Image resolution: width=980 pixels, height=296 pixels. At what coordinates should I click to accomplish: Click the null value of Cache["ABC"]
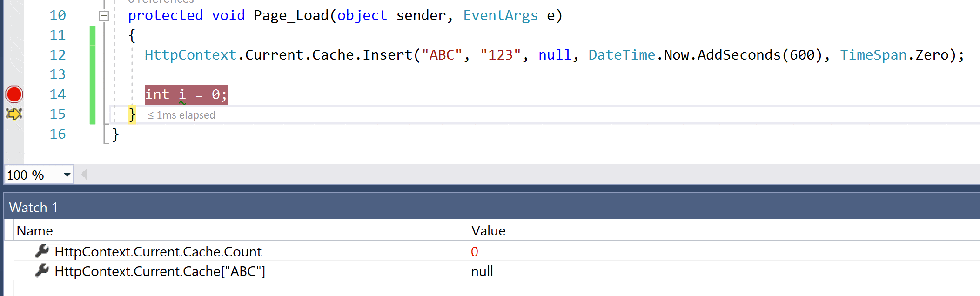(x=482, y=271)
